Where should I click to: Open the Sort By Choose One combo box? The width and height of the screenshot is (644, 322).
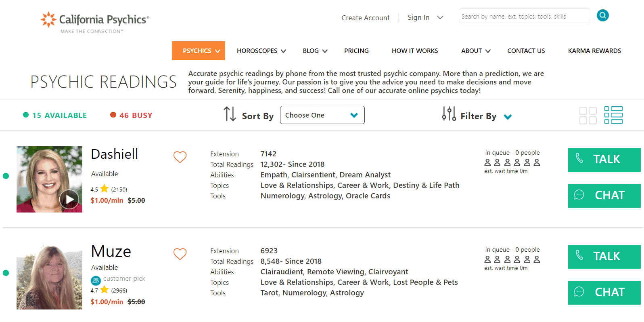tap(322, 115)
